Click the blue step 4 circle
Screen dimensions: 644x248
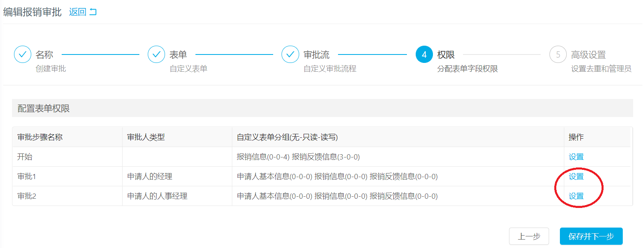pos(424,54)
